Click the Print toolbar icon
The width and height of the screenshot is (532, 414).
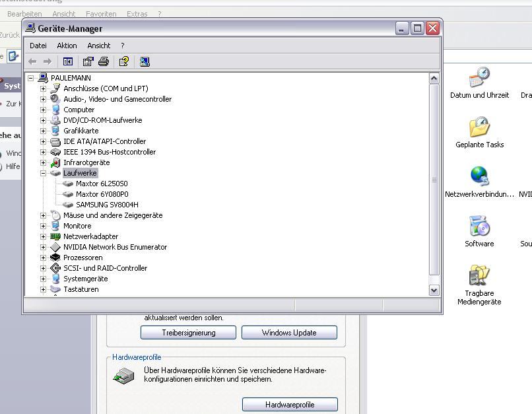point(104,61)
